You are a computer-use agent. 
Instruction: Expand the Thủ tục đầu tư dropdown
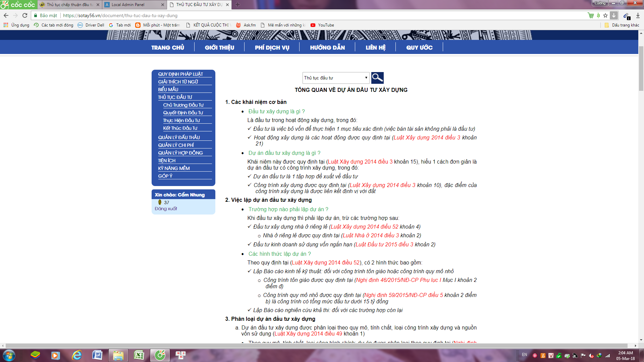click(x=335, y=78)
